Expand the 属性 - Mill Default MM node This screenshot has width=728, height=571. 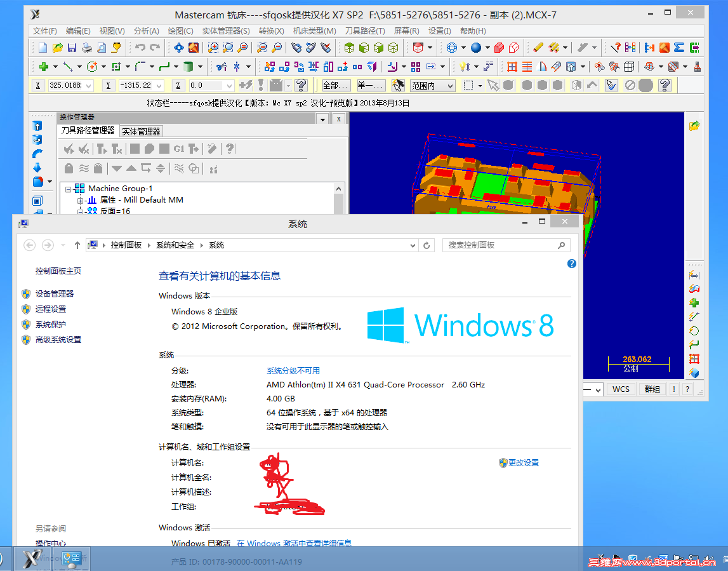click(x=80, y=201)
